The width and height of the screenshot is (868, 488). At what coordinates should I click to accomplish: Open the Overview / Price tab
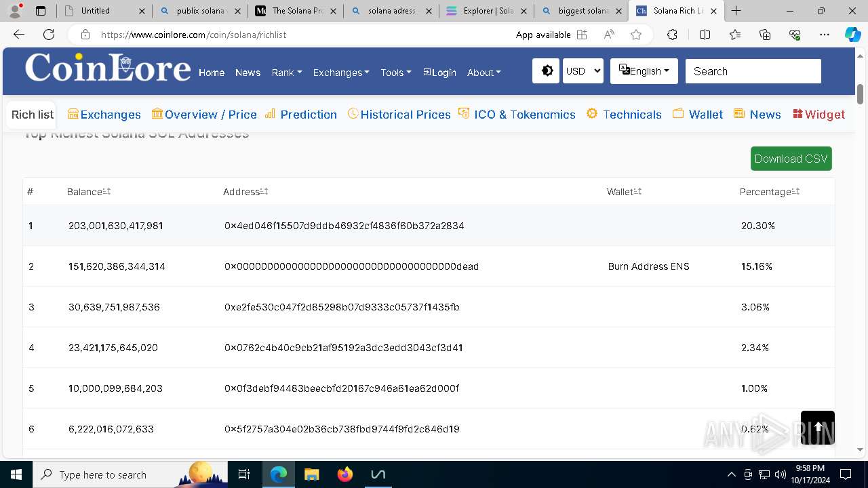(204, 115)
